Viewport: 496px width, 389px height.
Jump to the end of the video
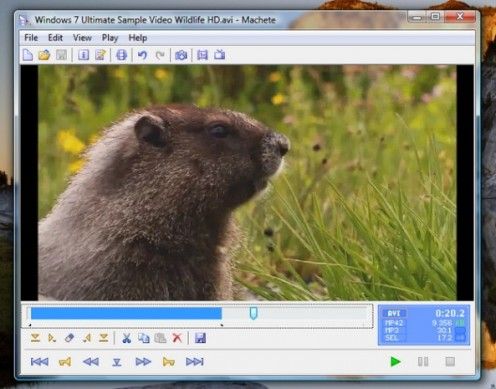coord(195,362)
